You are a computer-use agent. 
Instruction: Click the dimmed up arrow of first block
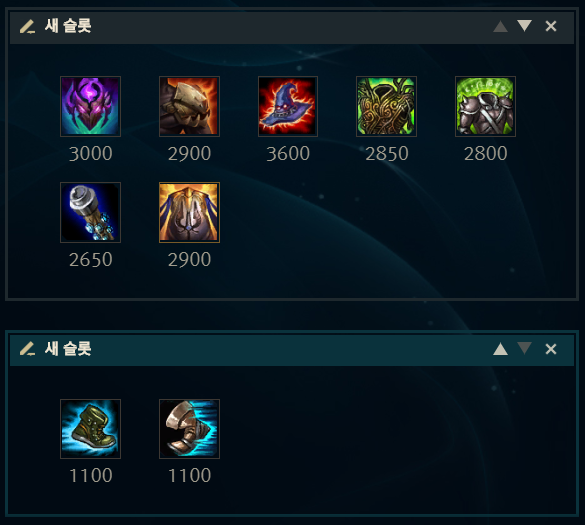pos(500,26)
